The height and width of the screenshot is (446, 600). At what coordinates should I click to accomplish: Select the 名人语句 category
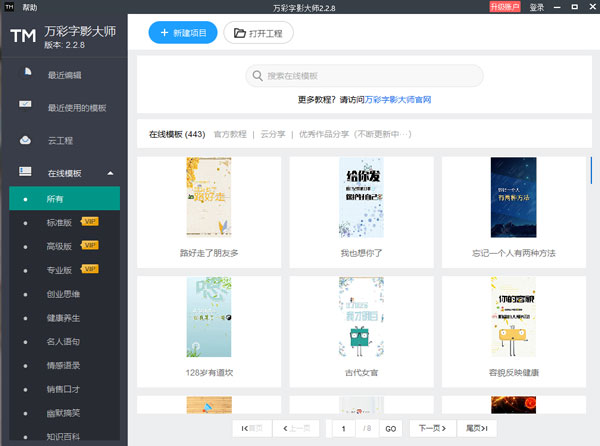pos(64,341)
